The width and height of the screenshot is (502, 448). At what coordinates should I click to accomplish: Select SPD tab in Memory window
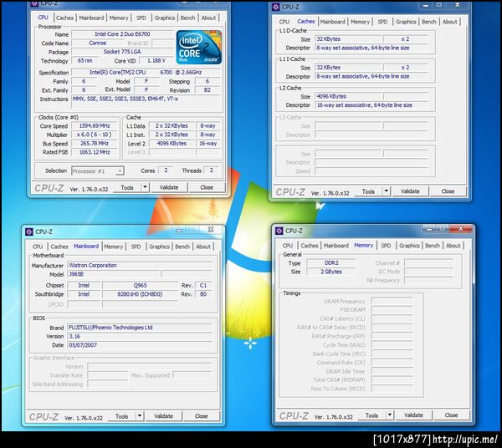coord(386,246)
